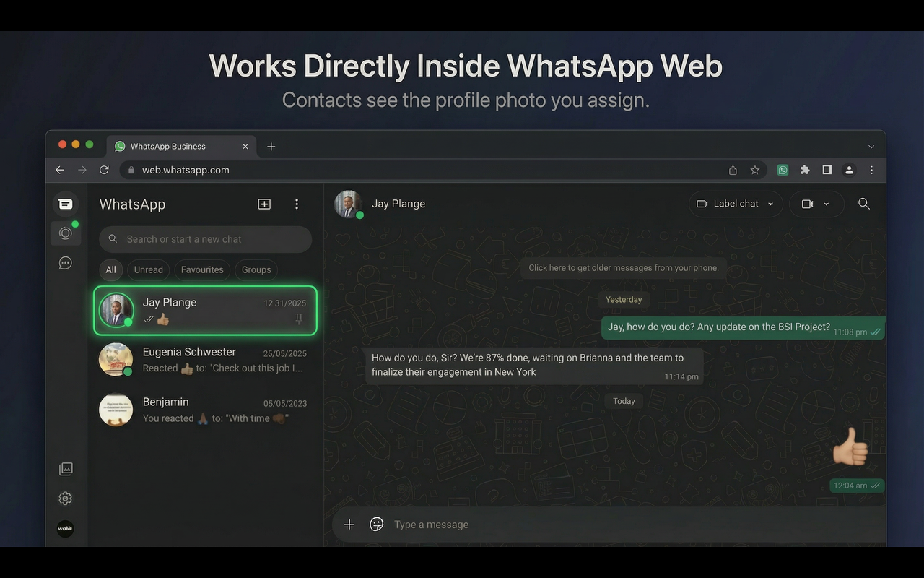
Task: Click the emoji picker in message bar
Action: (x=376, y=524)
